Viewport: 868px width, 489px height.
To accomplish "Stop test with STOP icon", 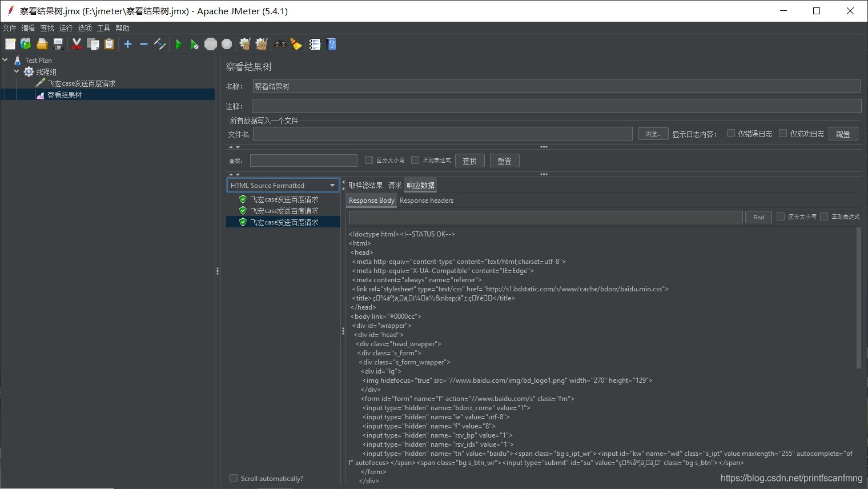I will 211,44.
